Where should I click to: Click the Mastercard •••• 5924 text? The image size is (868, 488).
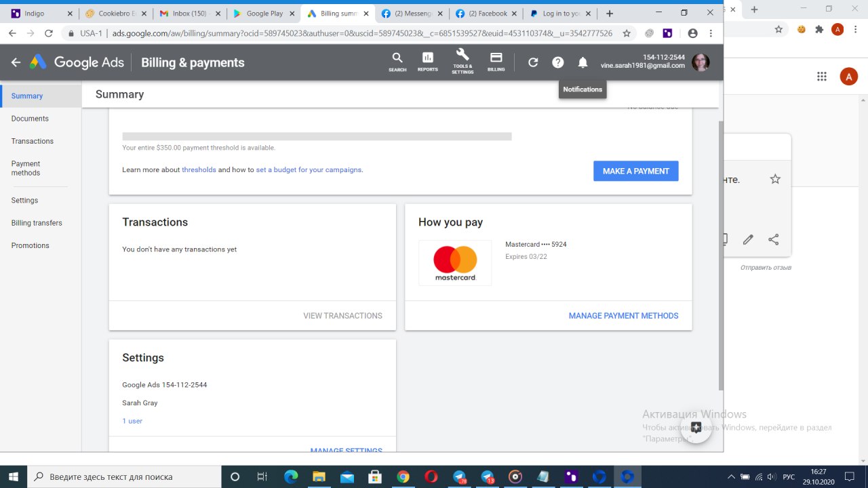(536, 244)
